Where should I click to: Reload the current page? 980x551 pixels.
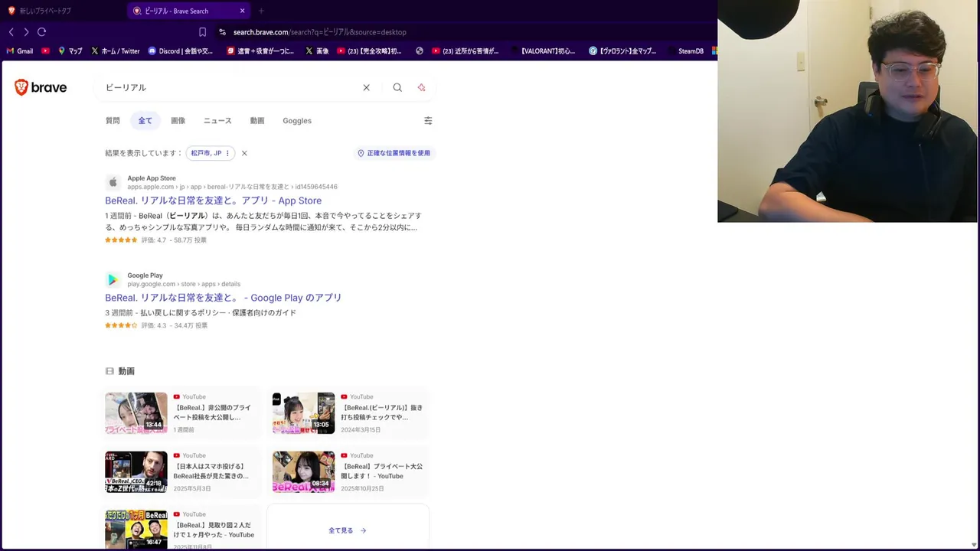pos(42,32)
